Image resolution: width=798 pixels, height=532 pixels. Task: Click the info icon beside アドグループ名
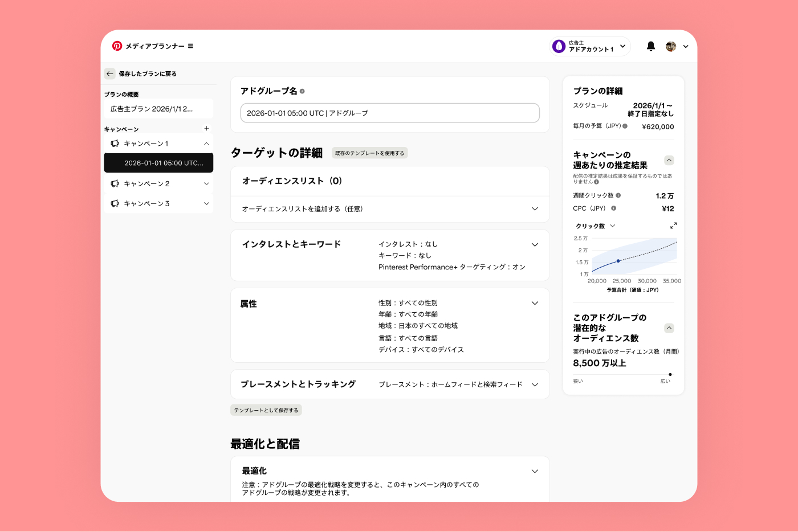coord(302,89)
